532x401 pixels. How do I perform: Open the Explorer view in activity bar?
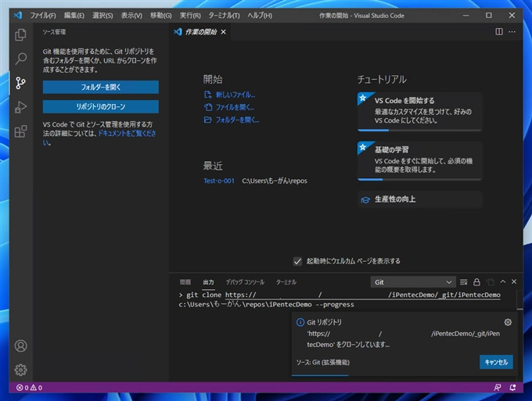pyautogui.click(x=20, y=34)
